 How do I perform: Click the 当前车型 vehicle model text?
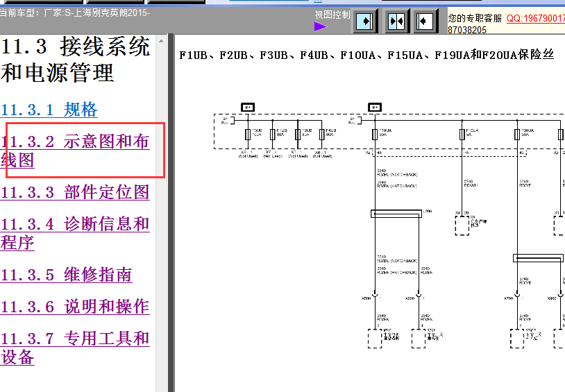pos(75,13)
